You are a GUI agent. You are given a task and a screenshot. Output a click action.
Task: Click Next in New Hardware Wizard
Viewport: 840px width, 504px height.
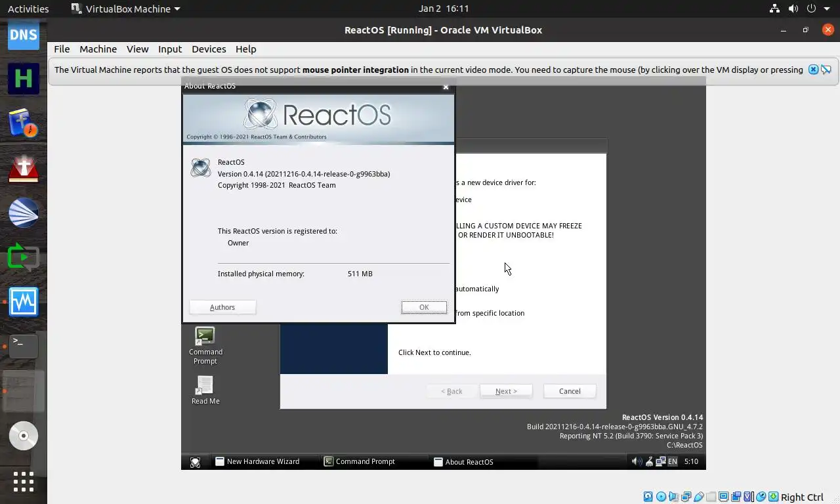pyautogui.click(x=506, y=391)
